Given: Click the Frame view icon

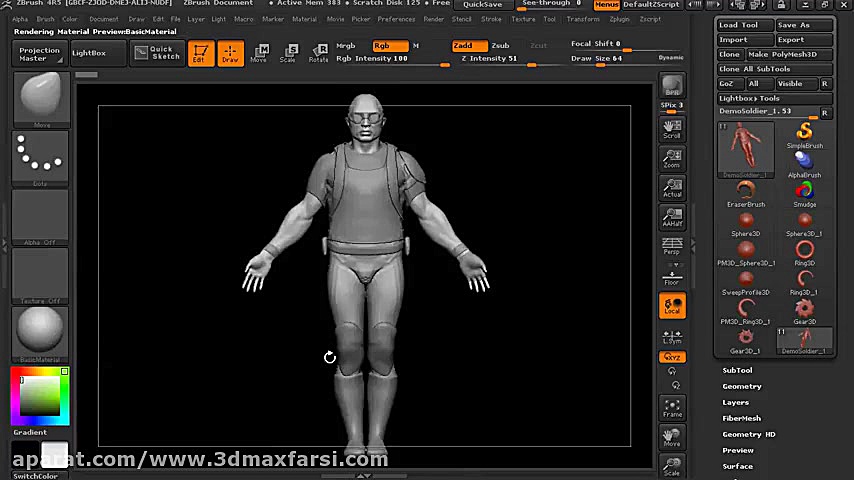Looking at the screenshot, I should [x=672, y=408].
